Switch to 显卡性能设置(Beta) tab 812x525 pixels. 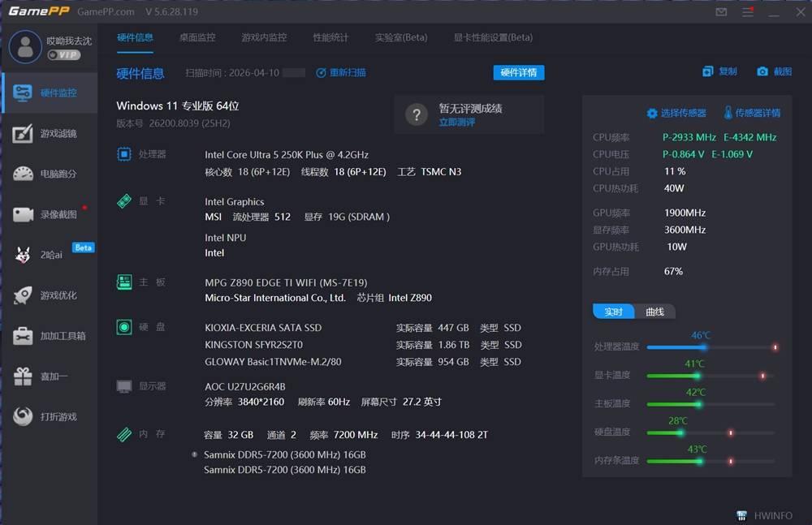pyautogui.click(x=493, y=37)
